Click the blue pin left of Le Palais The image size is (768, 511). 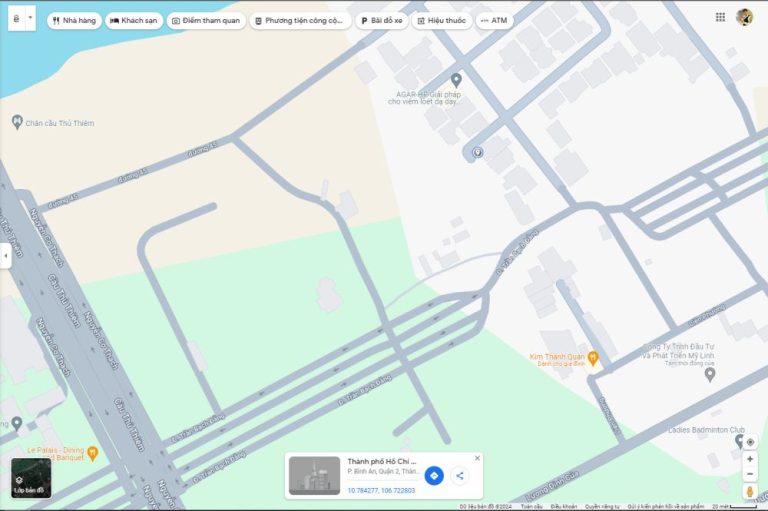[17, 423]
